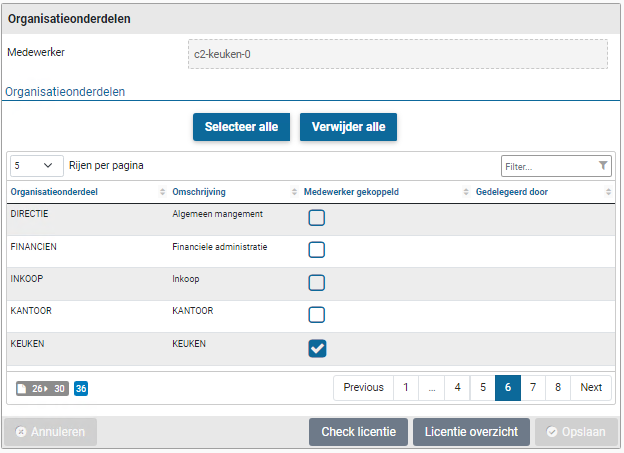Go to page 7
Viewport: 624px width, 453px height.
[x=533, y=387]
